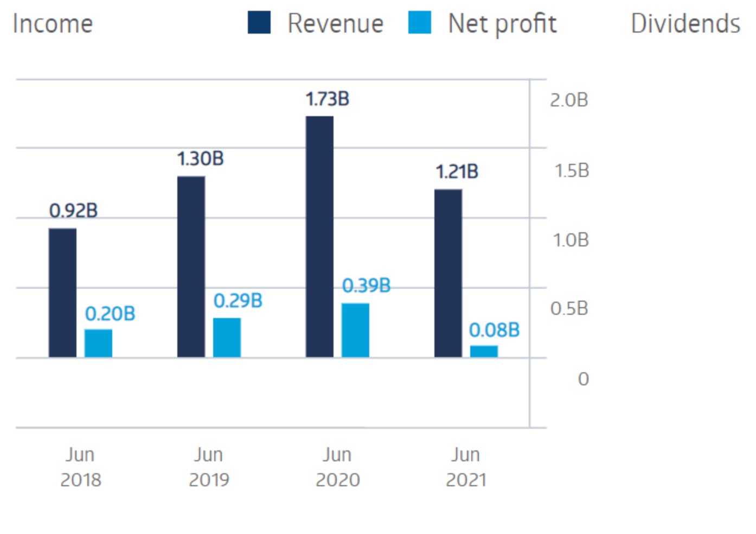
Task: Click the 0.08B net profit label
Action: tap(494, 330)
